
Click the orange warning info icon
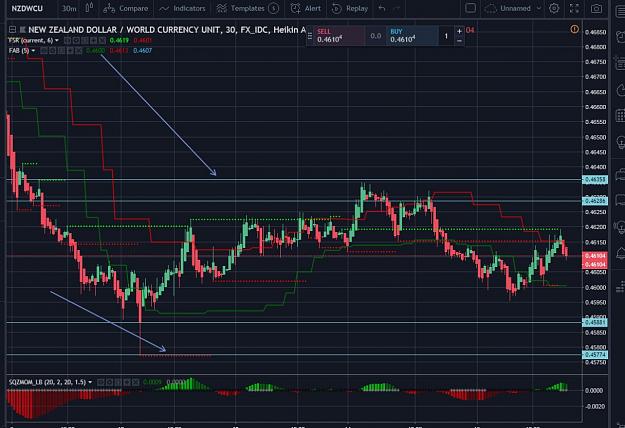[574, 29]
